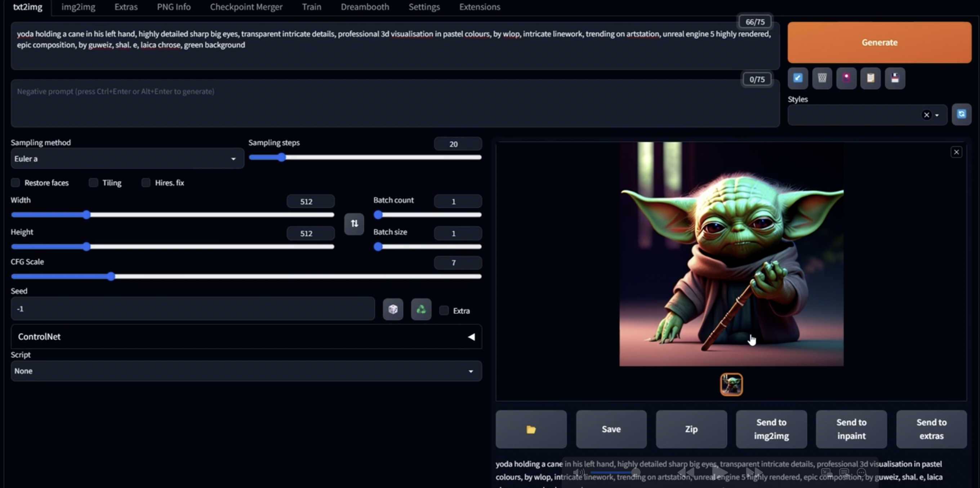Click the clipboard apply styles icon
980x488 pixels.
coord(870,79)
